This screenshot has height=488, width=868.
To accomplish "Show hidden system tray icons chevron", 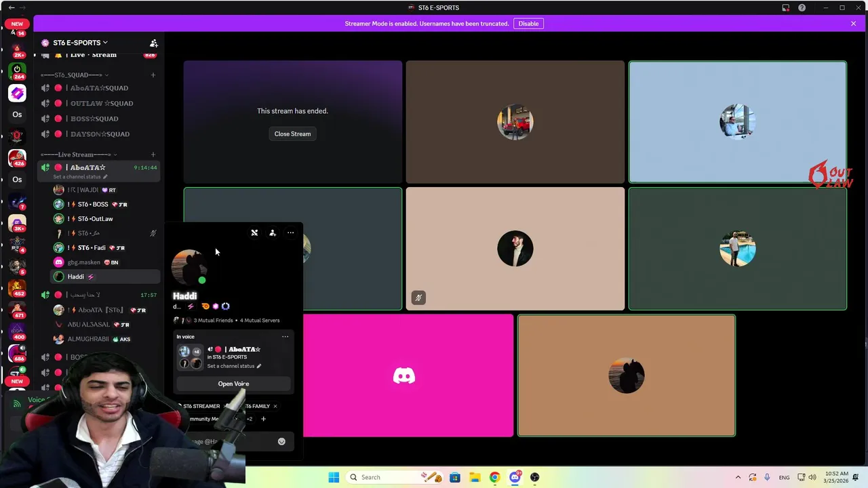I will (x=738, y=477).
